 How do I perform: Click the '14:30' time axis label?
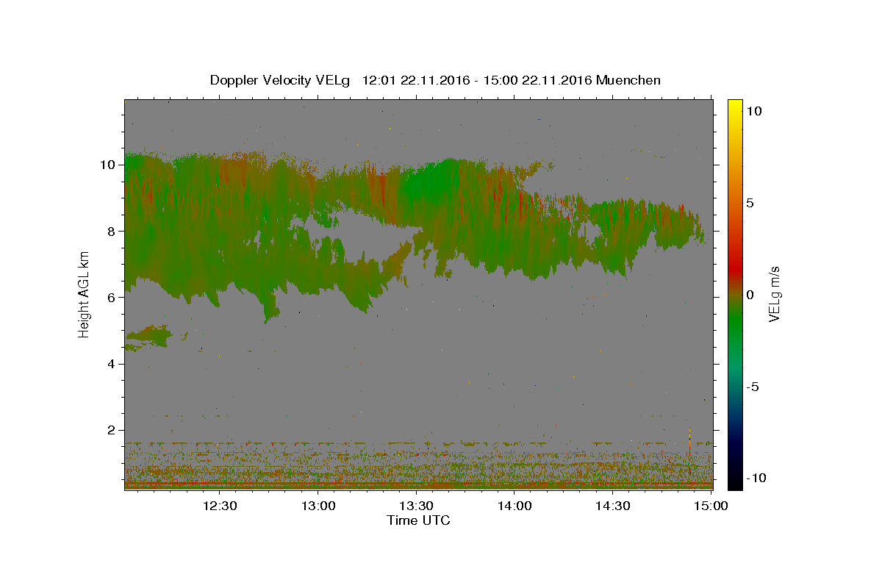tap(614, 506)
